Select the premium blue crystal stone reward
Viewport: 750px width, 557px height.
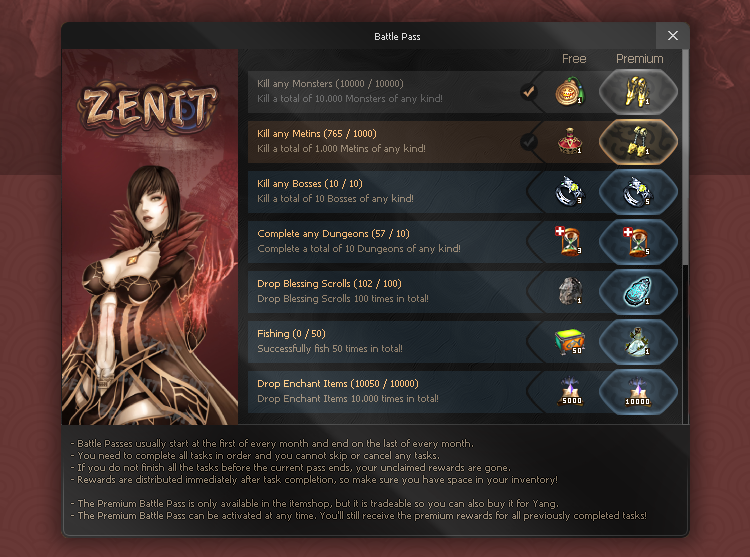(638, 292)
